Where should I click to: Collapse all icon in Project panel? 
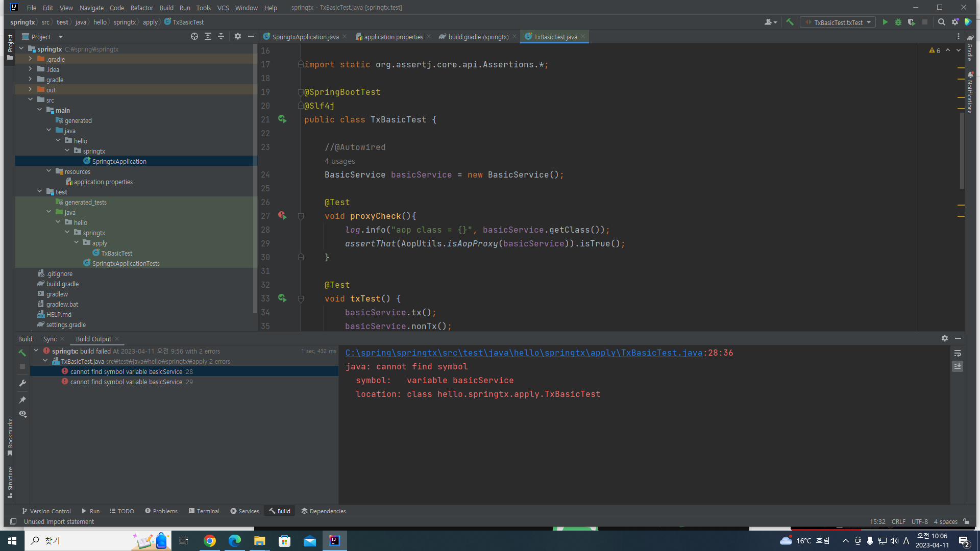click(x=221, y=36)
